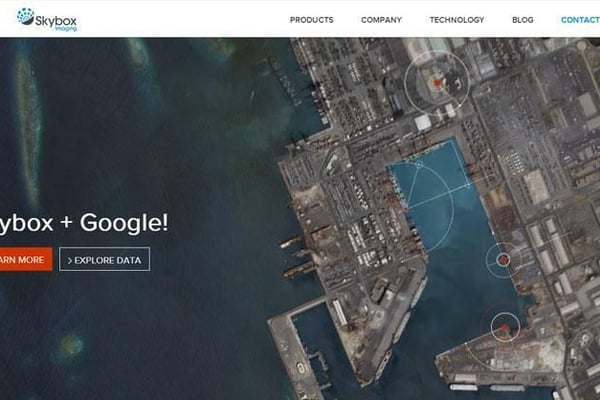Click the topmost red target marker on the map
This screenshot has width=600, height=400.
[x=436, y=82]
